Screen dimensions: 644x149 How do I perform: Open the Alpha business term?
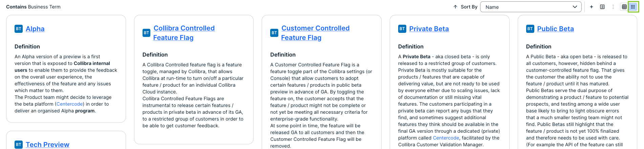[x=35, y=29]
